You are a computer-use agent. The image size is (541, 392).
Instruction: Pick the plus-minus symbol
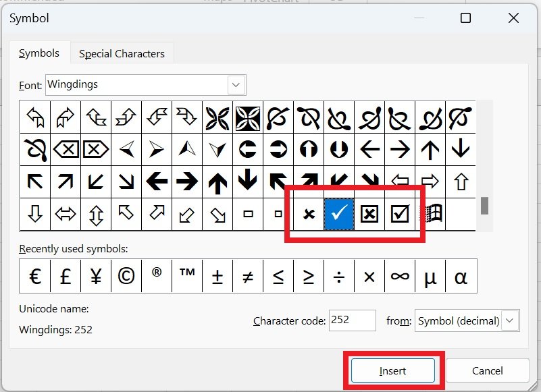point(217,276)
